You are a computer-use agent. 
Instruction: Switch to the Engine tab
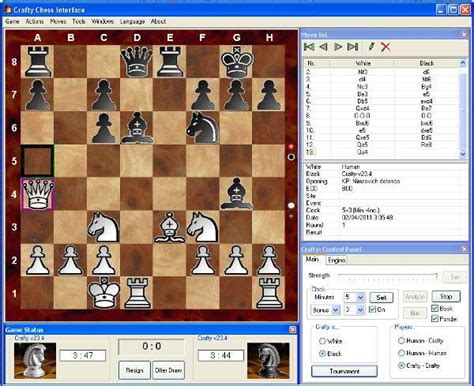336,260
